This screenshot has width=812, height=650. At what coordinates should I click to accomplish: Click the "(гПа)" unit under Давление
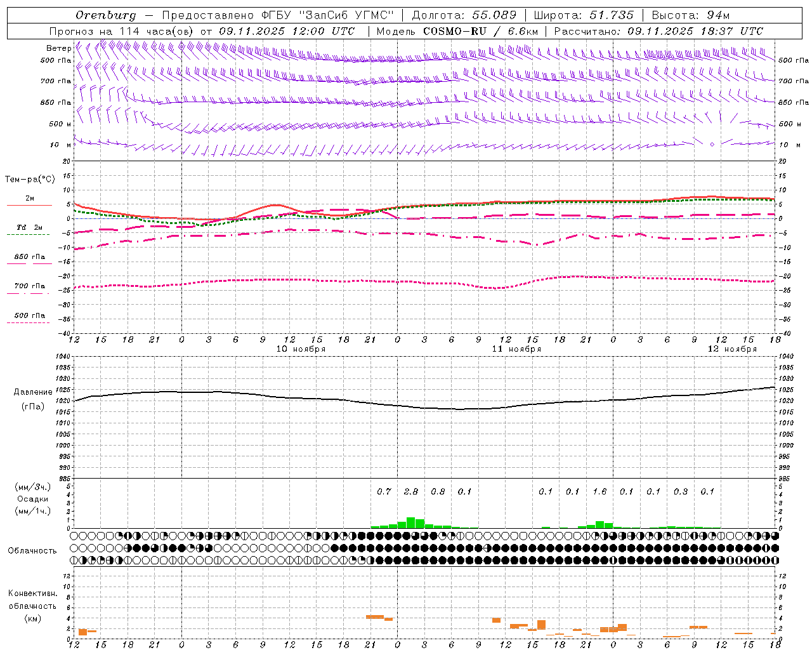click(x=32, y=407)
